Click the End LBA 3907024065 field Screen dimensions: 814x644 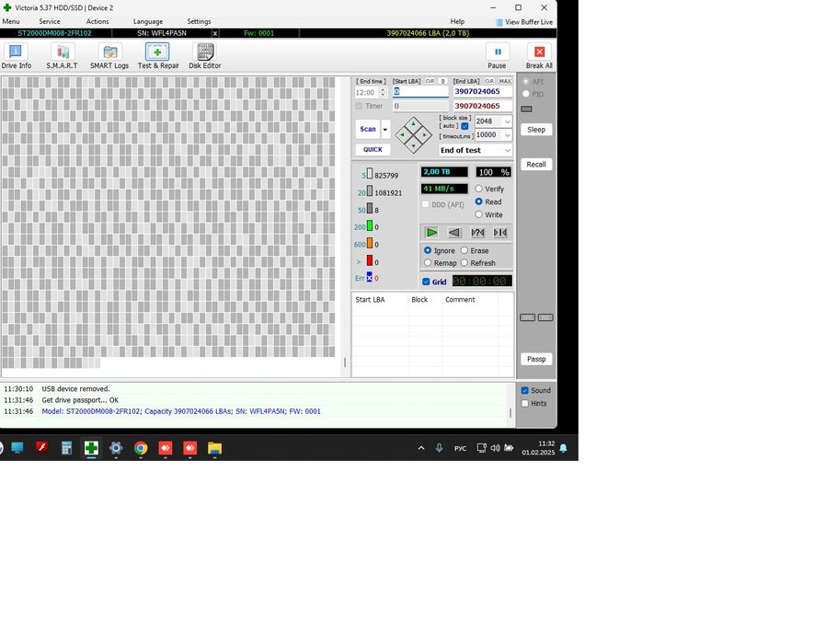482,91
